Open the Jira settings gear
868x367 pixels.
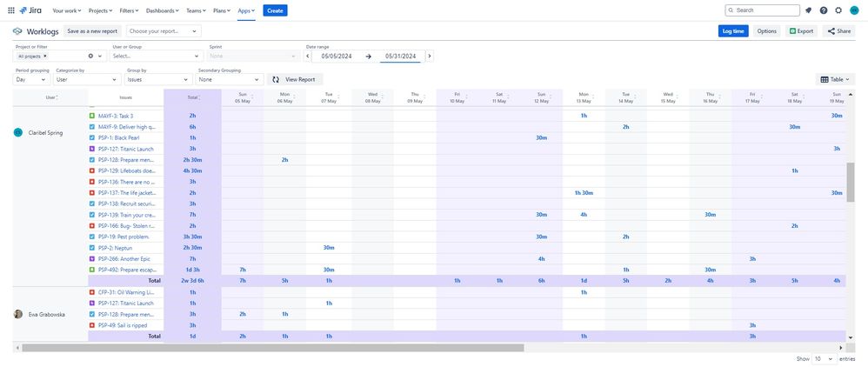click(838, 10)
